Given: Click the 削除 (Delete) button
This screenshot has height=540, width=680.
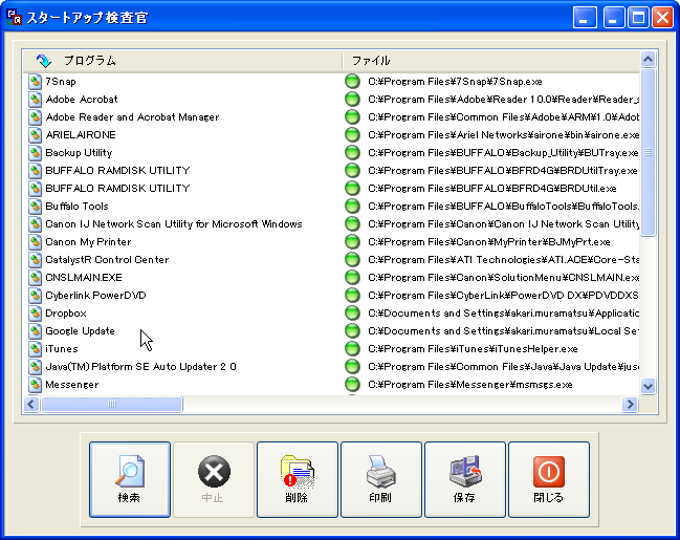Looking at the screenshot, I should tap(297, 479).
